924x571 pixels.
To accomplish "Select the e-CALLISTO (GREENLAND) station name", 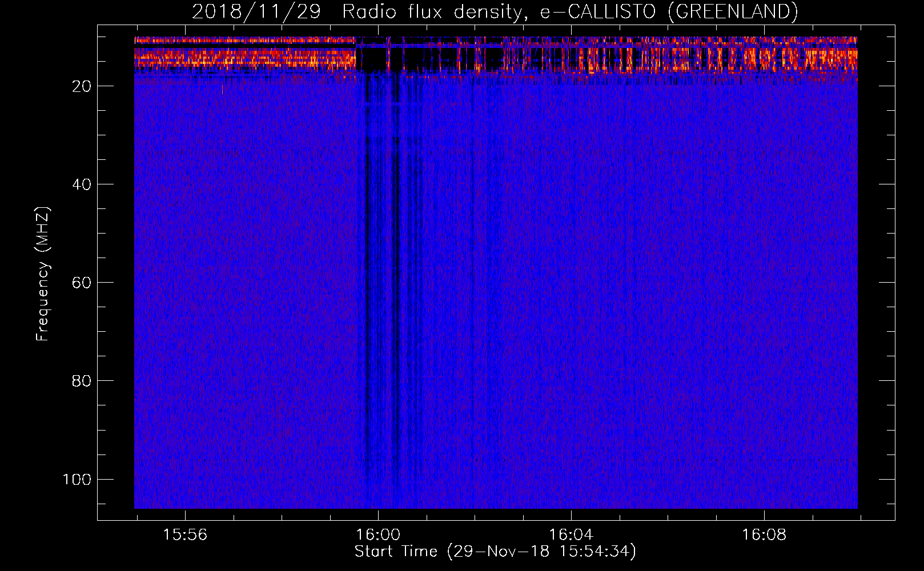I will point(668,11).
